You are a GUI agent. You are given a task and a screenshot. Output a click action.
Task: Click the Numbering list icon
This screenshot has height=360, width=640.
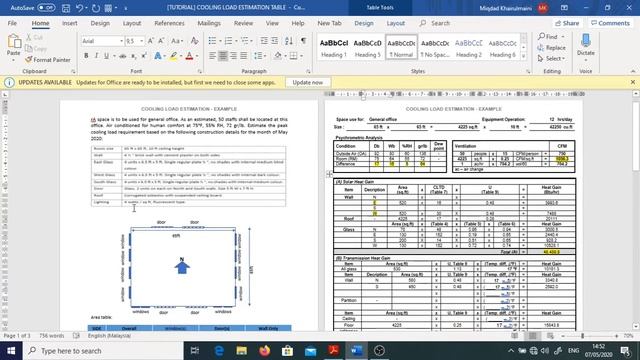click(228, 41)
